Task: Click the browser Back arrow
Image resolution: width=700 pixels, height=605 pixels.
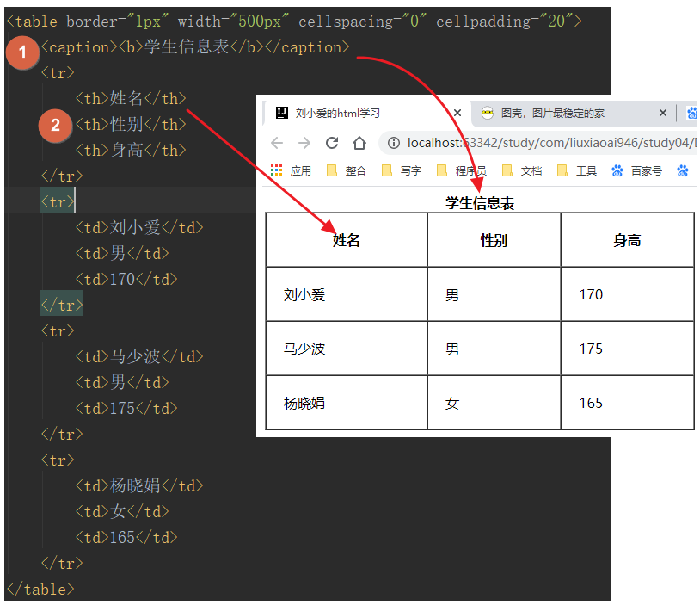Action: click(277, 143)
